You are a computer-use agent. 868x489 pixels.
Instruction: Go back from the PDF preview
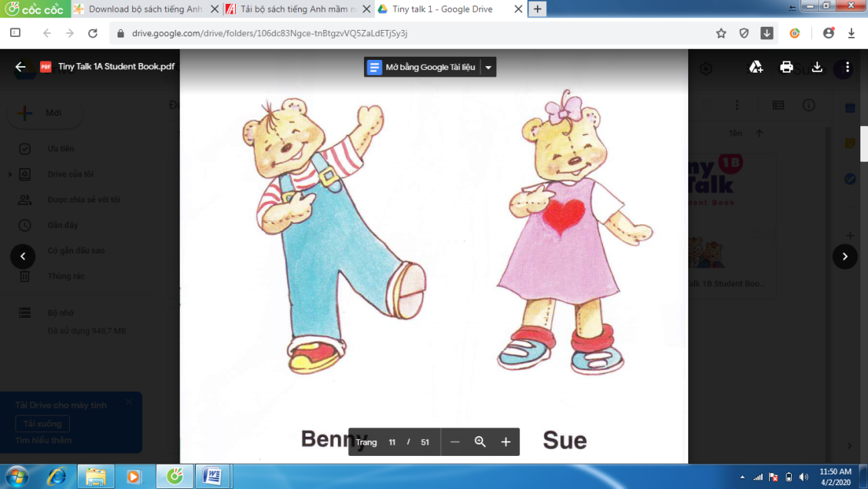click(x=21, y=67)
